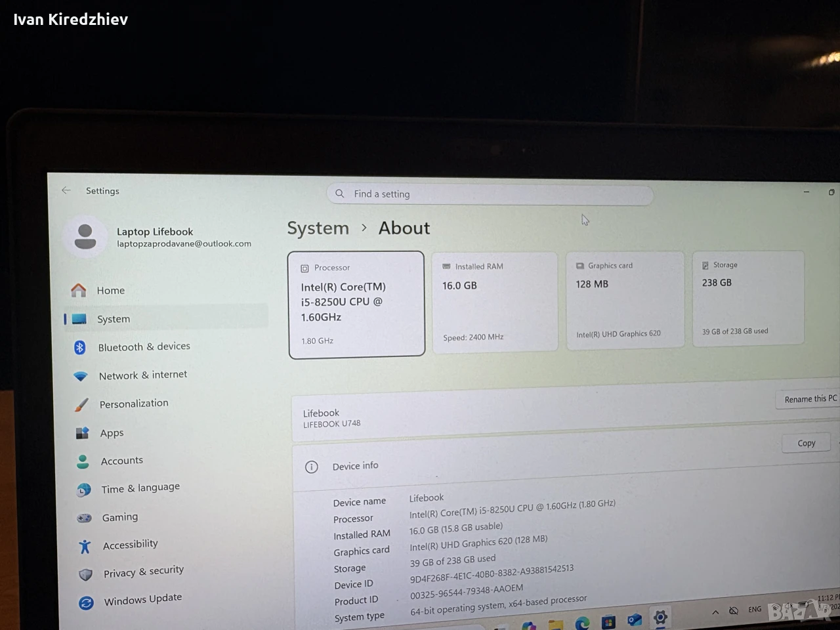This screenshot has height=630, width=840.
Task: Restore down the Settings window
Action: [831, 192]
